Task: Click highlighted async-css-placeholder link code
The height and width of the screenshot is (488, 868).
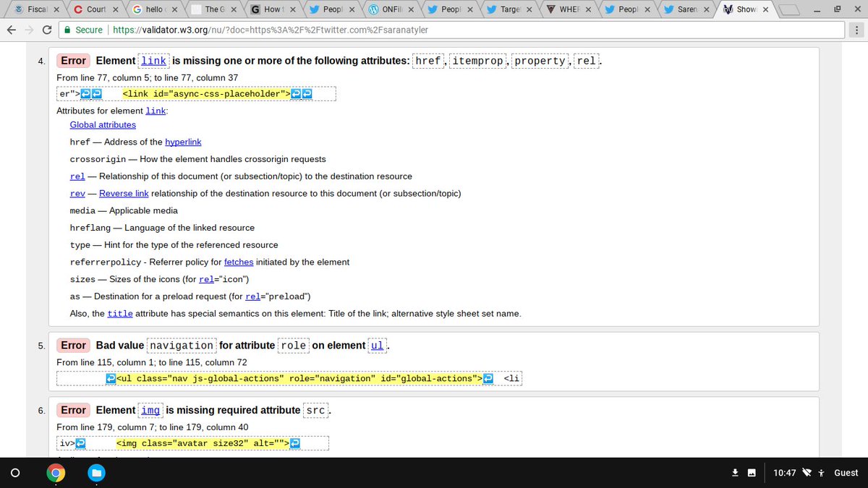Action: tap(207, 94)
